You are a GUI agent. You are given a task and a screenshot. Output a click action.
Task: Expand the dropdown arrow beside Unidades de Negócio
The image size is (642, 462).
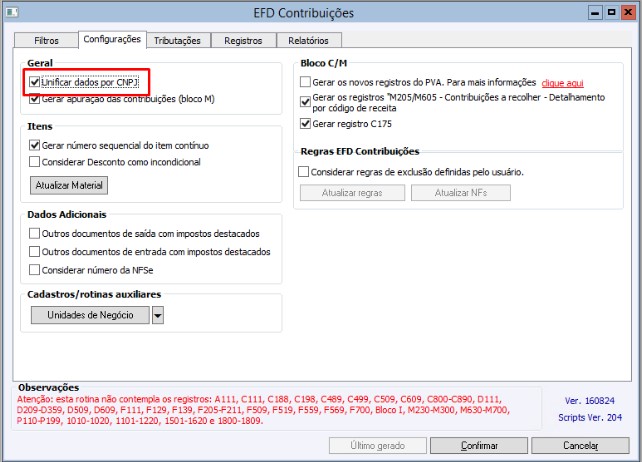point(158,315)
